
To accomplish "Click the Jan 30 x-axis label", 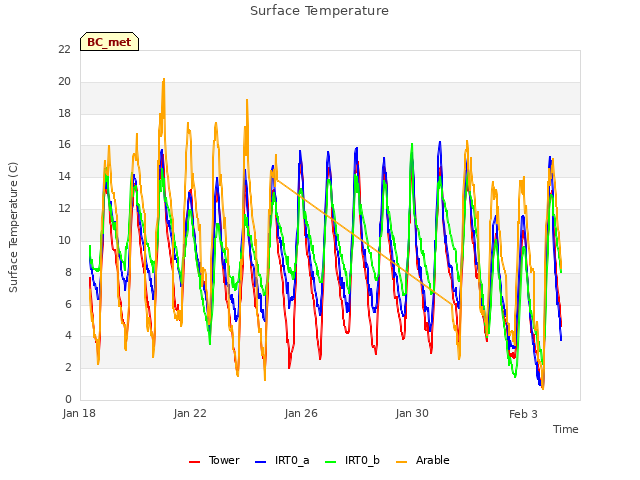I will coord(412,413).
